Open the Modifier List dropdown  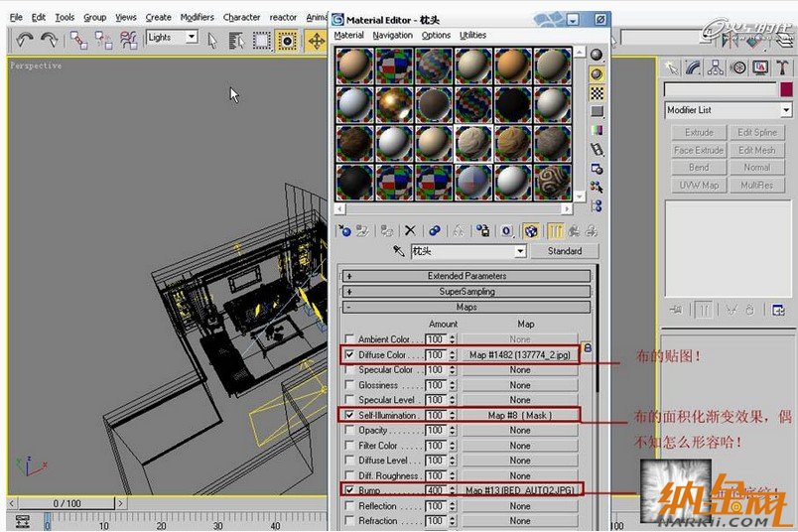pyautogui.click(x=729, y=110)
